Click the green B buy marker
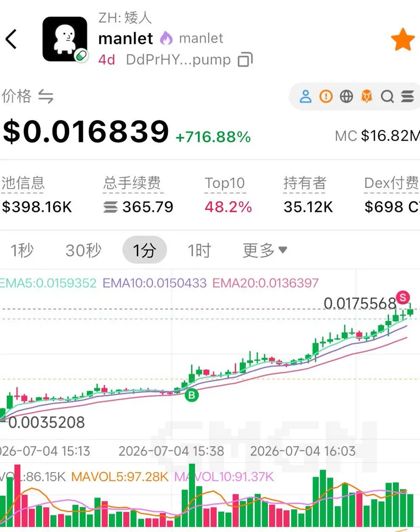Screen dimensions: 420x532 191,395
